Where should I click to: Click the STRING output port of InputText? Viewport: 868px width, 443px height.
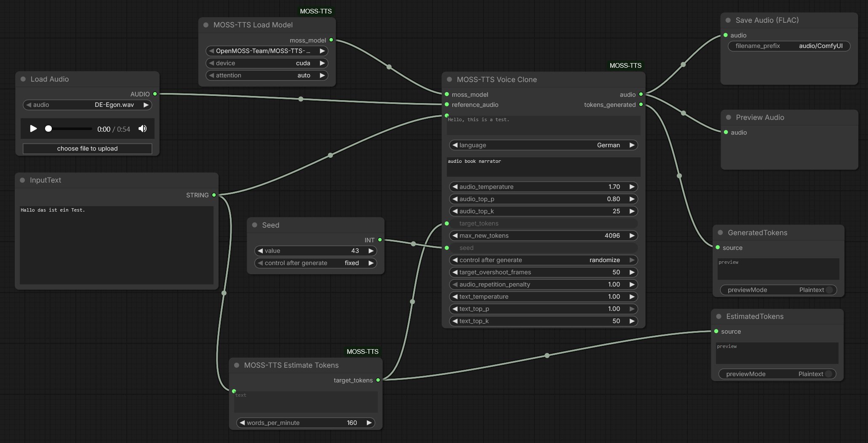click(214, 195)
